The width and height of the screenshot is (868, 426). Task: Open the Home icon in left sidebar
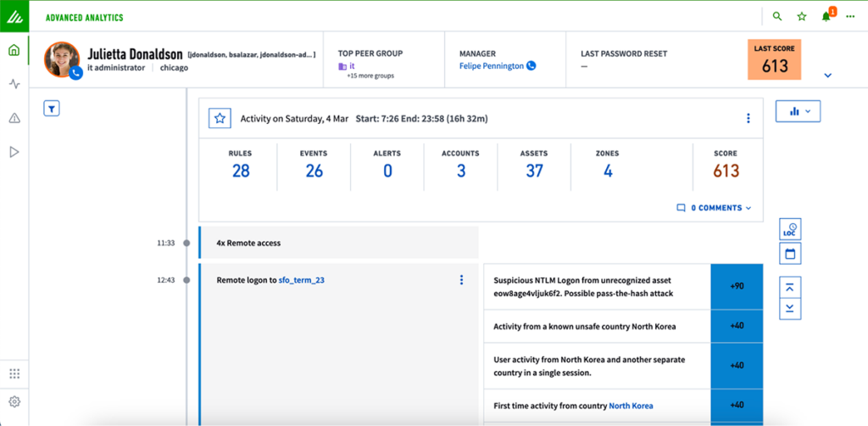[14, 50]
